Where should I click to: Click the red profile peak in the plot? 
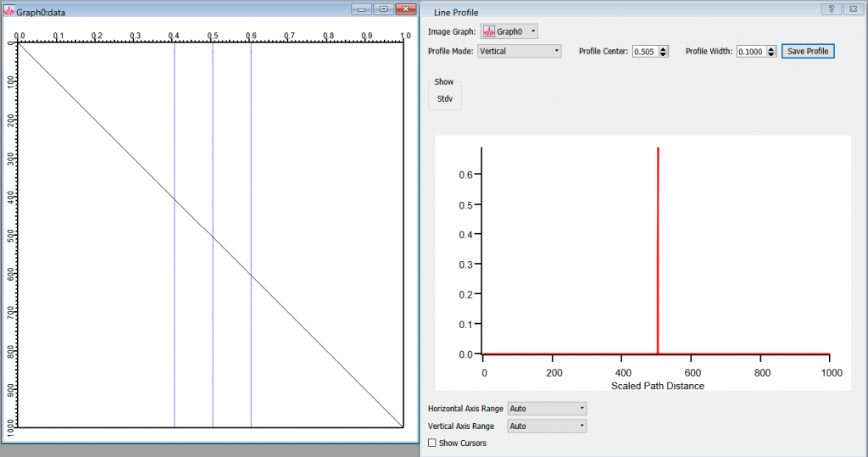tap(658, 249)
